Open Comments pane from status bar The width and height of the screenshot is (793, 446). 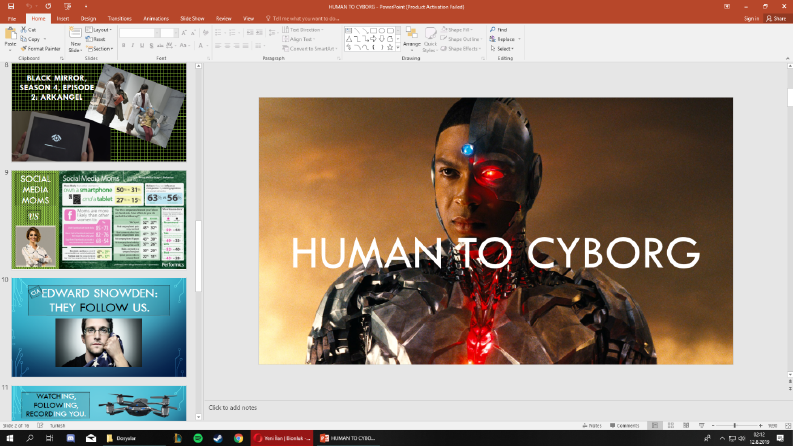[625, 426]
